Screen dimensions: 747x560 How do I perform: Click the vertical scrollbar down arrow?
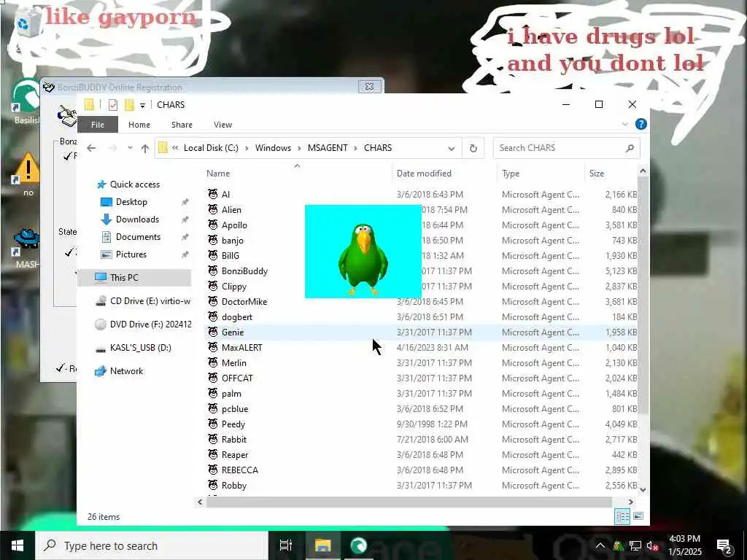(x=643, y=489)
